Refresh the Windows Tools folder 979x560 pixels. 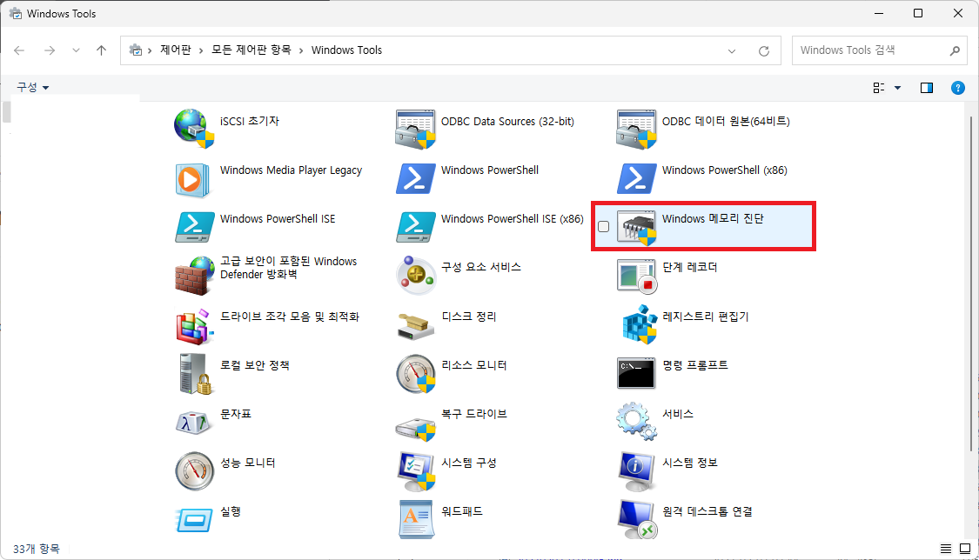point(763,51)
